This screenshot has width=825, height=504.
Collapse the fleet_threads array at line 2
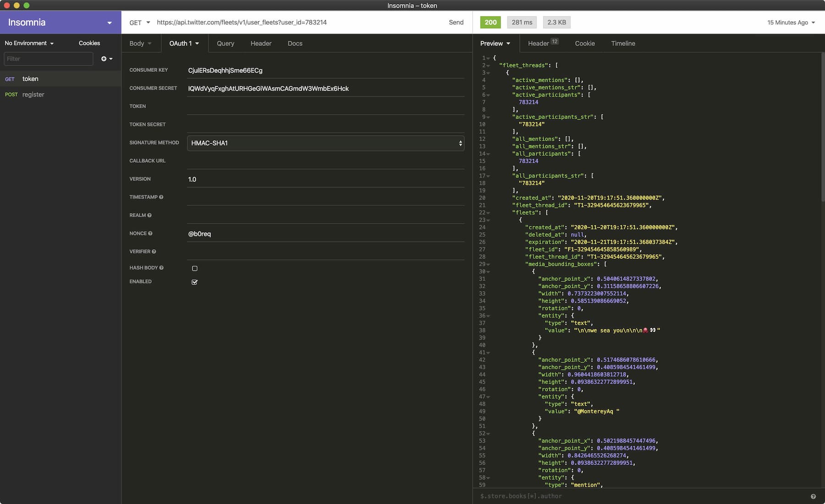489,66
